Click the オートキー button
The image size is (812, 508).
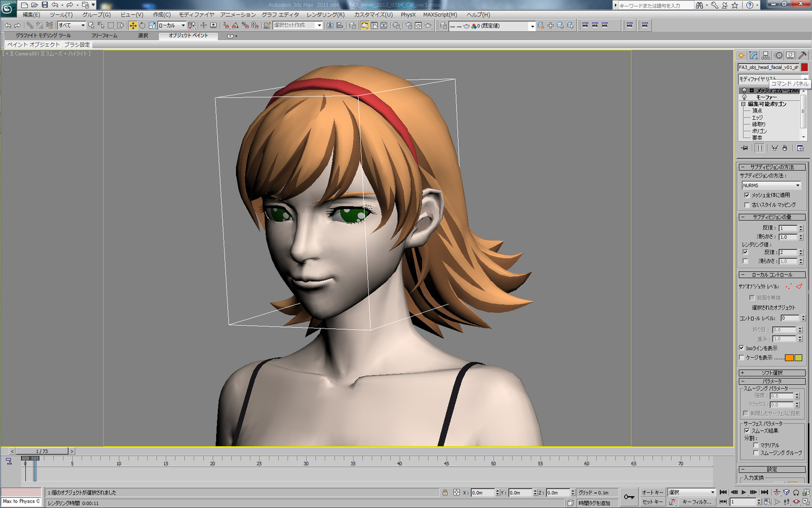[x=654, y=492]
